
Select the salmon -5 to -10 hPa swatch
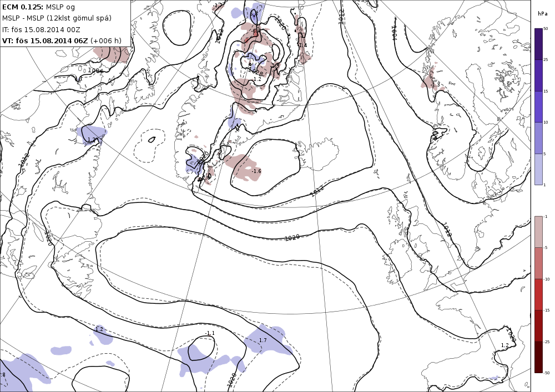(538, 263)
